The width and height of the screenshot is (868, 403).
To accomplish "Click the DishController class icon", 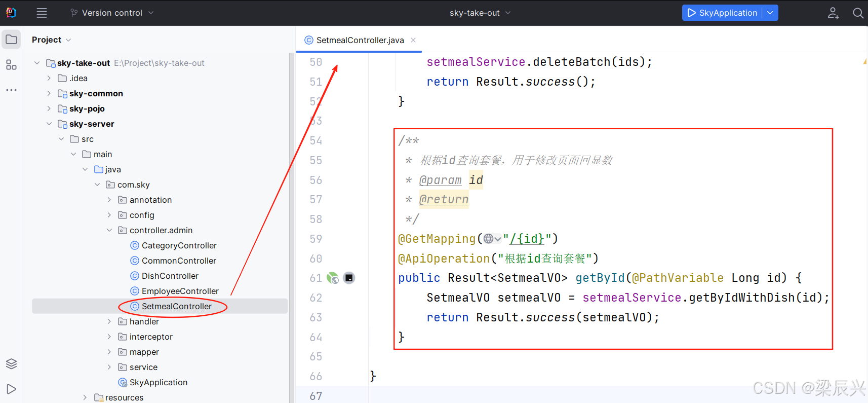I will 135,276.
